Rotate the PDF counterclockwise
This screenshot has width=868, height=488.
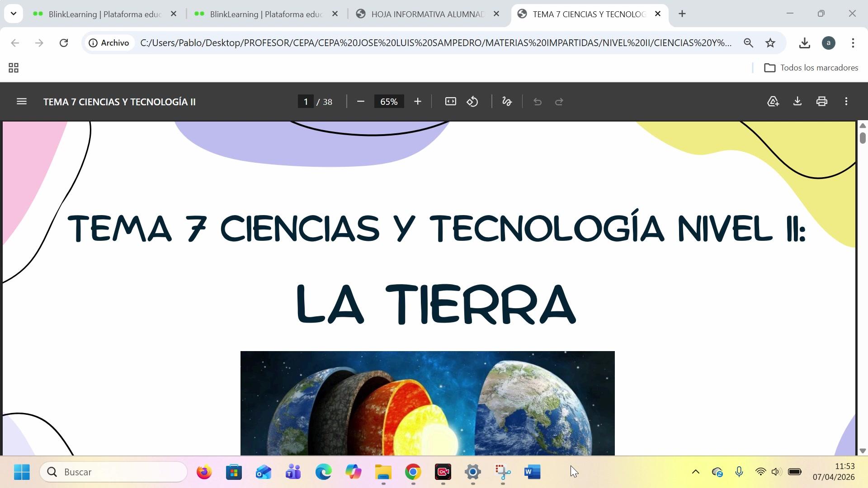472,102
